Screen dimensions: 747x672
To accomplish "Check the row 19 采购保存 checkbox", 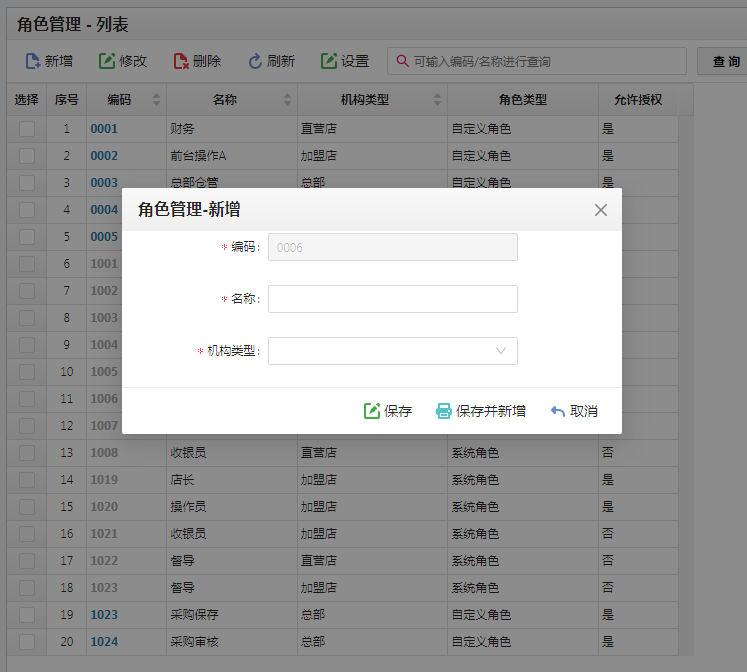I will tap(27, 615).
